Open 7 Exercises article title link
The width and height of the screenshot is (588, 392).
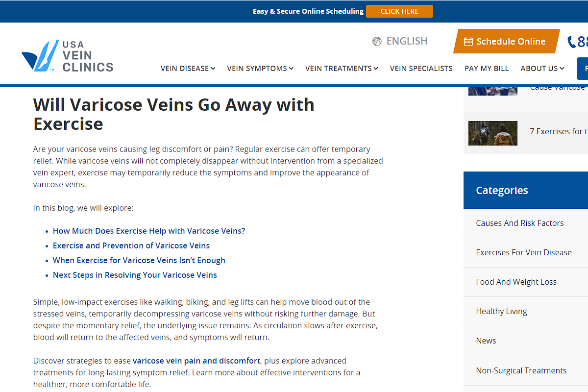pyautogui.click(x=557, y=131)
